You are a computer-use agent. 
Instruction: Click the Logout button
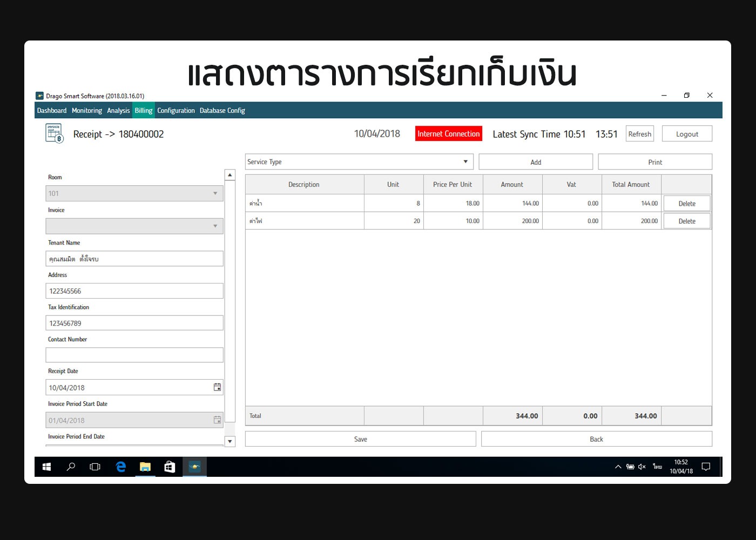[x=687, y=134]
